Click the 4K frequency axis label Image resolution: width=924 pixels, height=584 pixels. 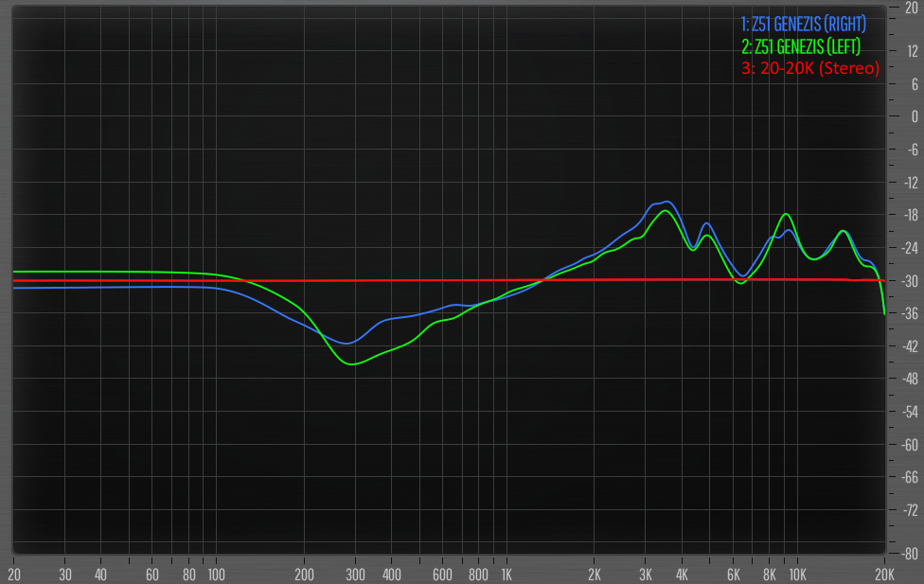pos(682,575)
